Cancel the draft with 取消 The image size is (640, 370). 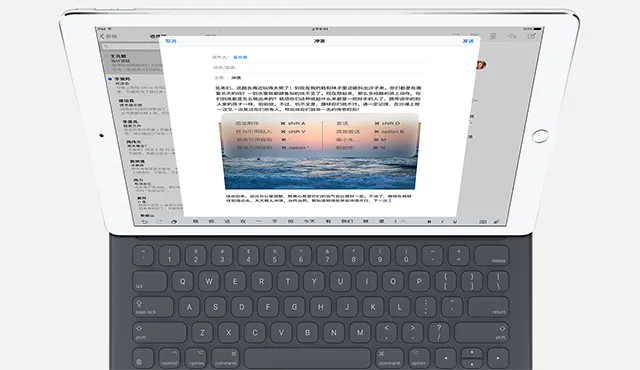click(171, 41)
